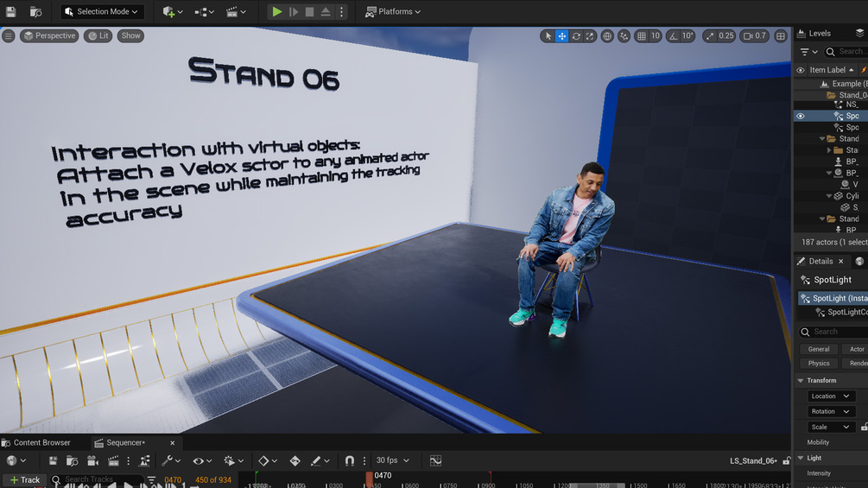Click the Stop simulation square button
This screenshot has height=488, width=868.
(x=309, y=11)
